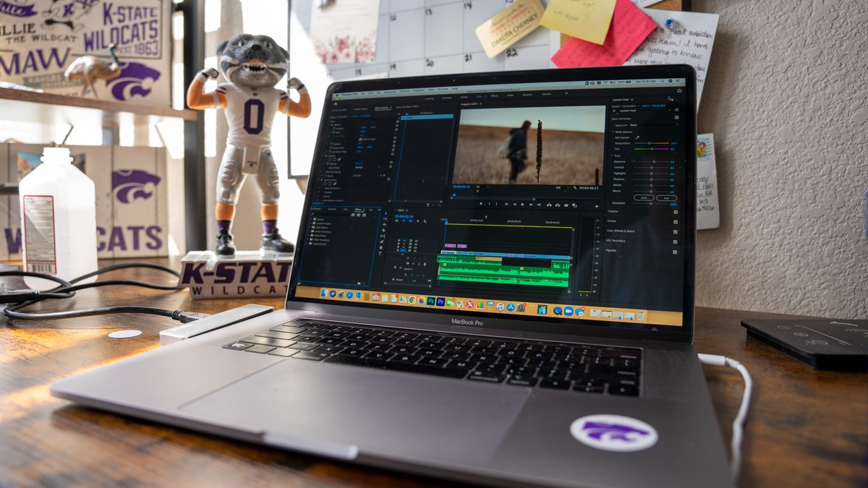Click Add Marker in Program monitor transport
Viewport: 868px width, 488px height.
(x=481, y=204)
